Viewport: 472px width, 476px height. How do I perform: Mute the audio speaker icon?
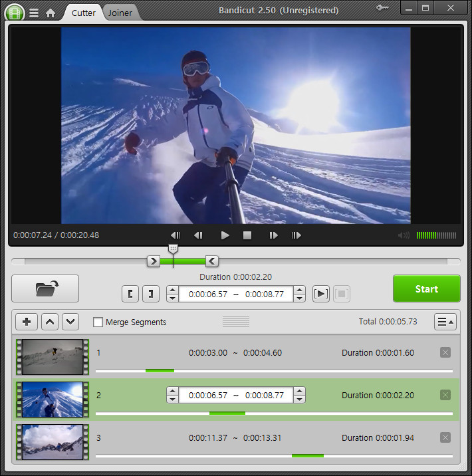404,235
